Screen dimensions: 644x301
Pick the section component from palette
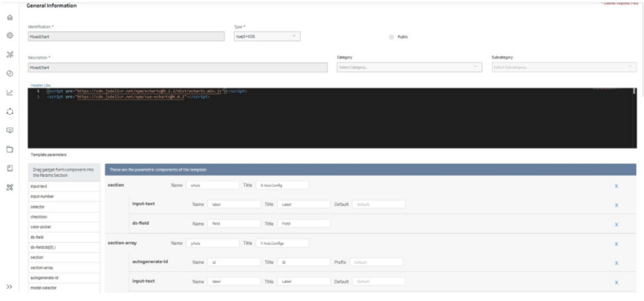[x=64, y=258]
